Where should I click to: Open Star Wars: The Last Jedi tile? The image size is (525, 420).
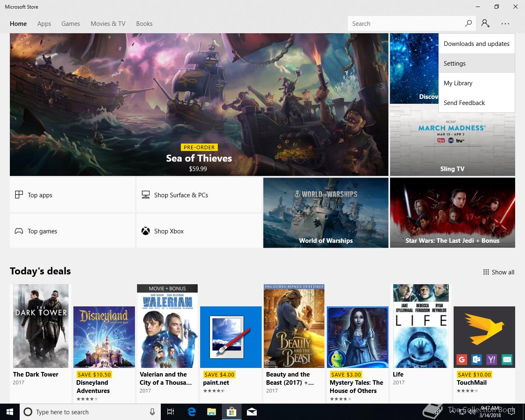click(452, 212)
